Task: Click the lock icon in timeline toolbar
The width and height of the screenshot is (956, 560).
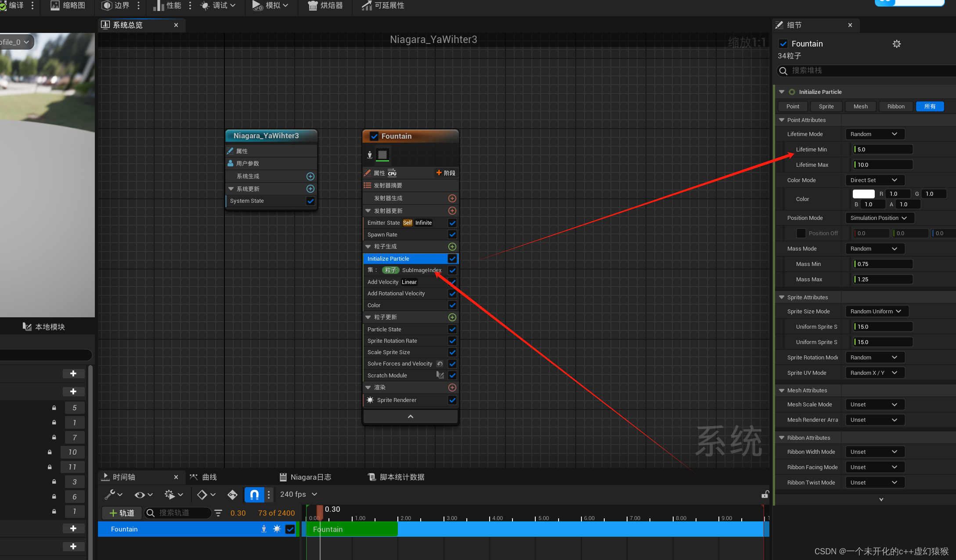Action: tap(765, 495)
